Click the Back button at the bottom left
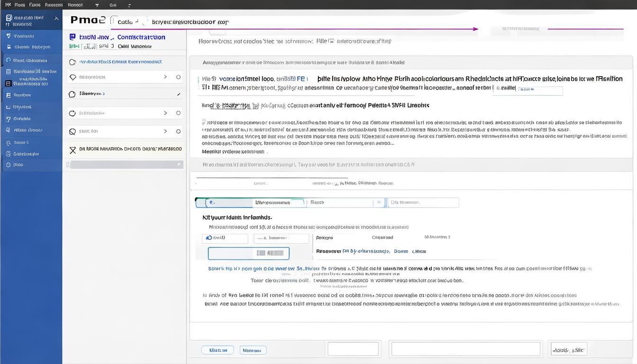 [x=218, y=349]
